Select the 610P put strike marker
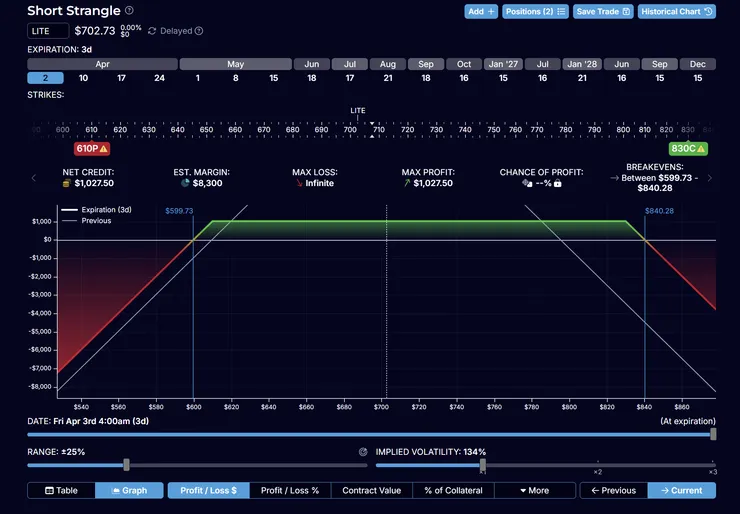Screen dimensions: 740x514 91,148
